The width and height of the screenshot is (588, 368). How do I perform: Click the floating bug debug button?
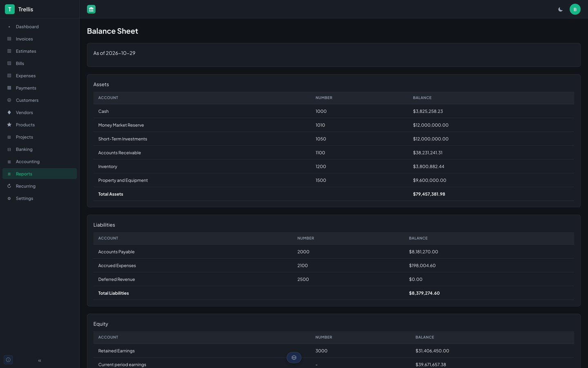click(294, 358)
